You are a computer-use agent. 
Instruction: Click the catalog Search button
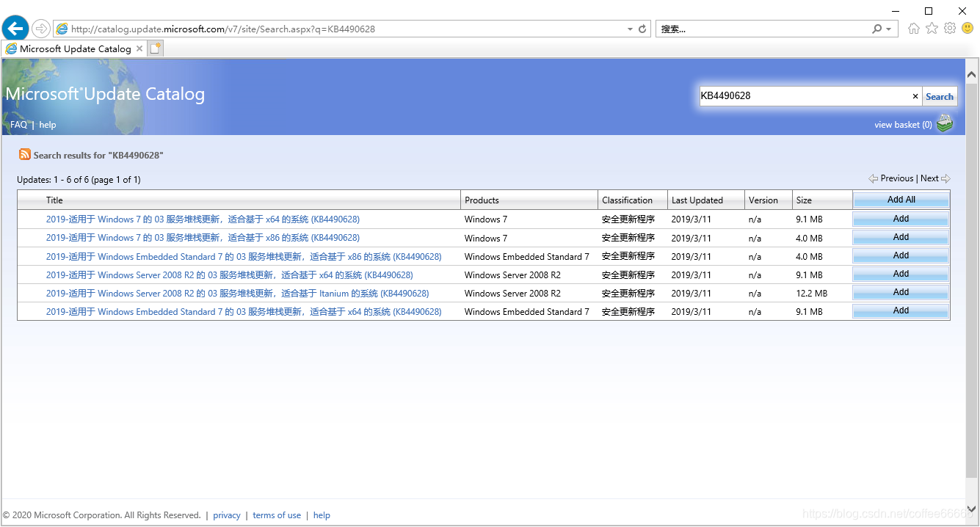[940, 96]
